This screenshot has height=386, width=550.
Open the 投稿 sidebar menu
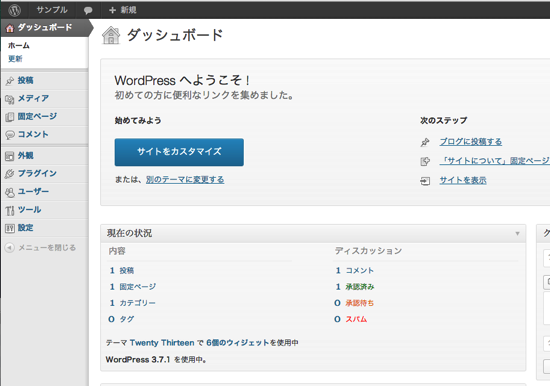26,80
